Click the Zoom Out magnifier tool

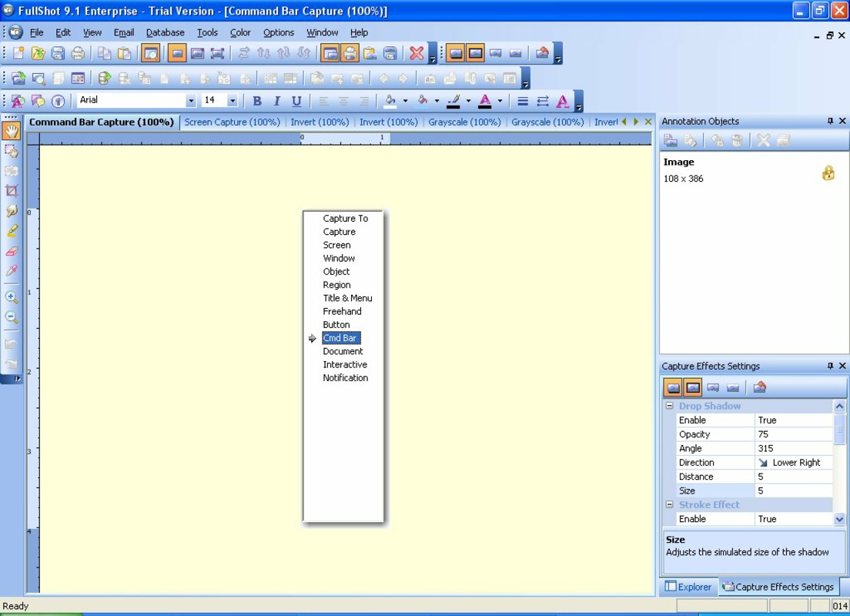coord(12,317)
